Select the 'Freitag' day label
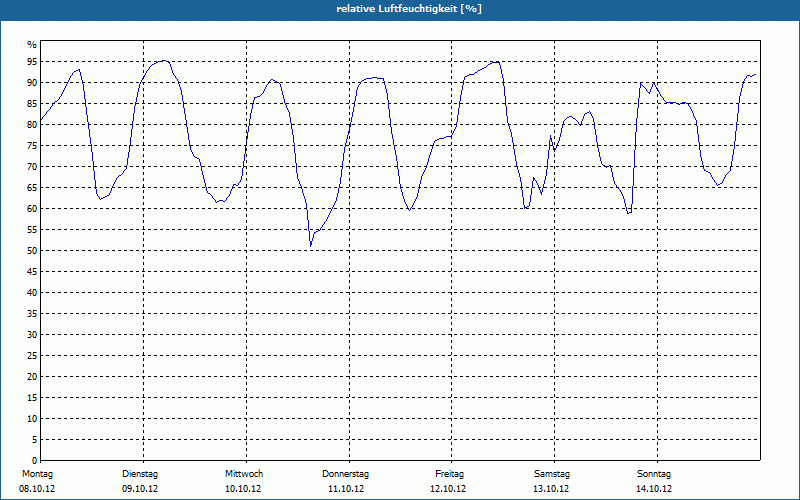This screenshot has width=800, height=500. pos(449,474)
